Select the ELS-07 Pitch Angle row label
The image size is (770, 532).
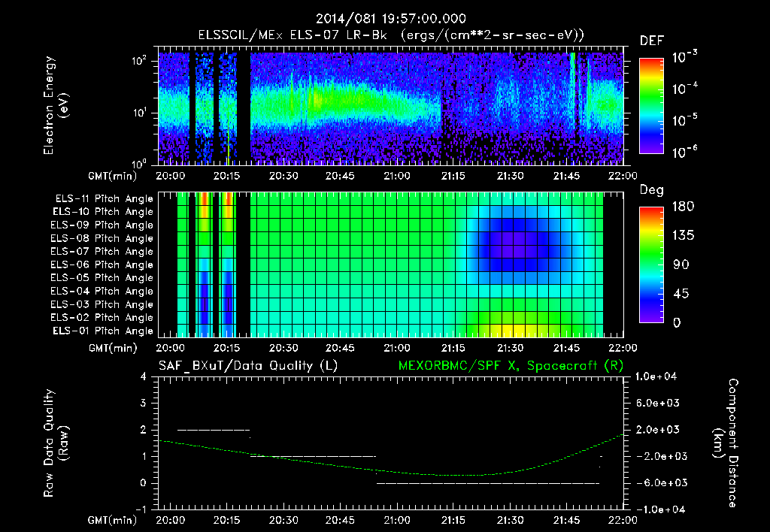pyautogui.click(x=102, y=251)
